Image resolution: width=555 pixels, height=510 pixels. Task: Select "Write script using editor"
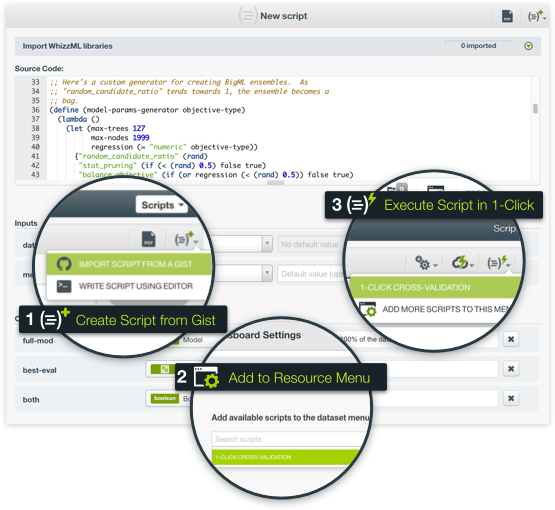[129, 286]
